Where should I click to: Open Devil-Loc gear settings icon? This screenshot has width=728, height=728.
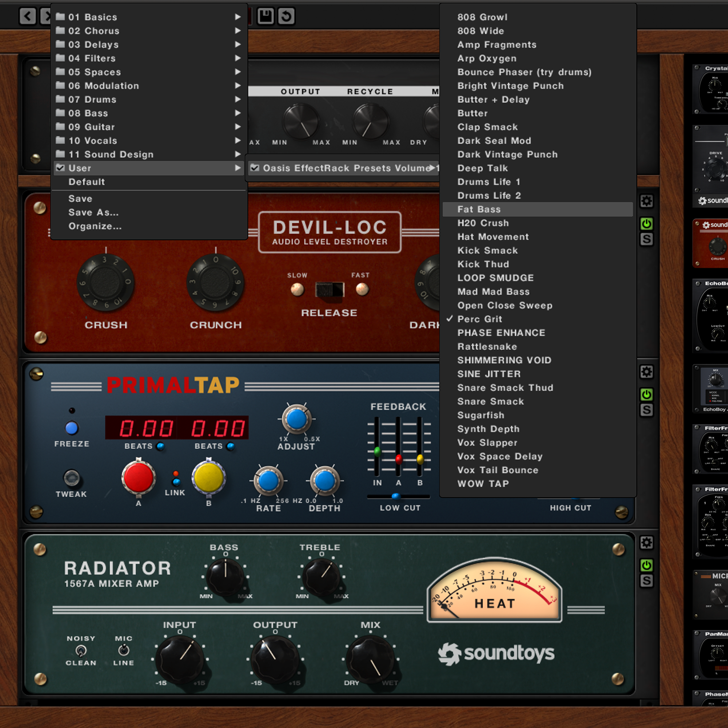point(646,201)
